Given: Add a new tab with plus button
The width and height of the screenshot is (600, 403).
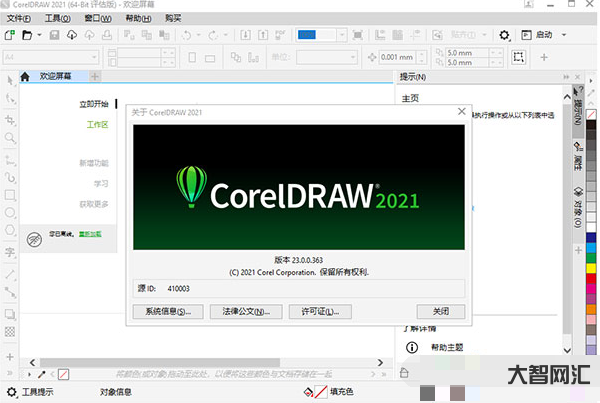Looking at the screenshot, I should 94,76.
